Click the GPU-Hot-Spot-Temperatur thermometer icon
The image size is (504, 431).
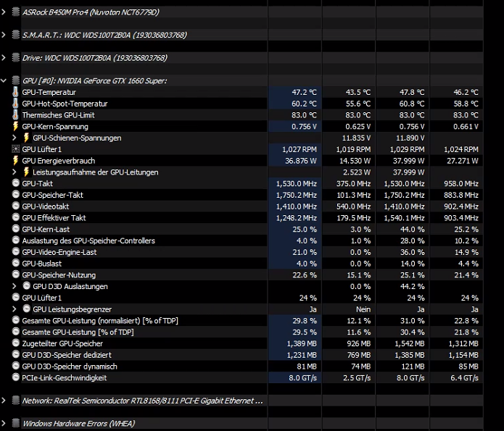point(15,104)
